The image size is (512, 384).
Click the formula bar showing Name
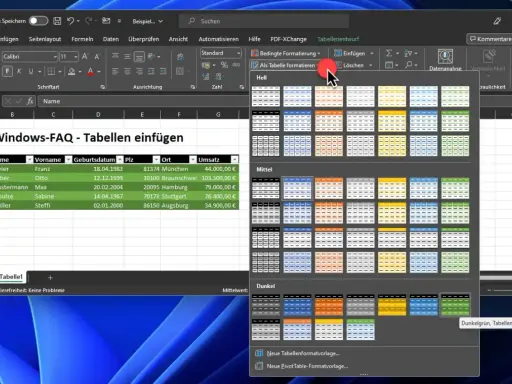click(143, 101)
